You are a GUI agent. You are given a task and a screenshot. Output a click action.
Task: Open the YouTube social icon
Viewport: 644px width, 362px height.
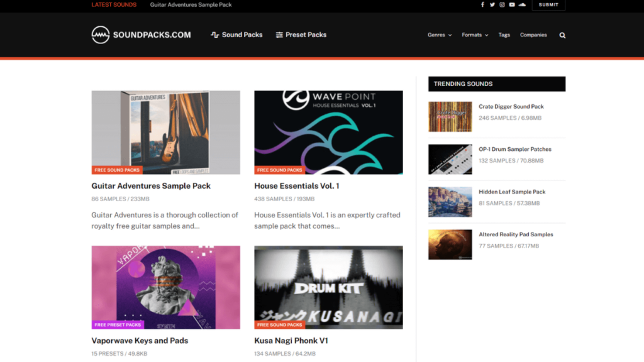click(x=512, y=4)
